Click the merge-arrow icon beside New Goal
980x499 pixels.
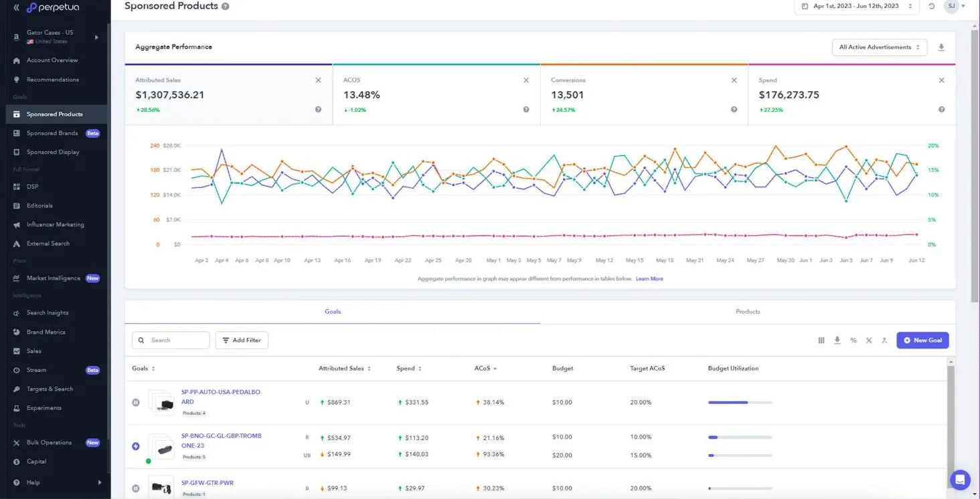(x=884, y=340)
